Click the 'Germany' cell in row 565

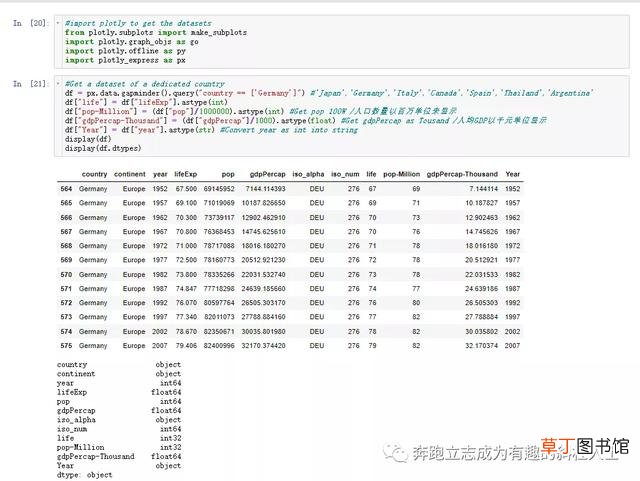tap(93, 203)
